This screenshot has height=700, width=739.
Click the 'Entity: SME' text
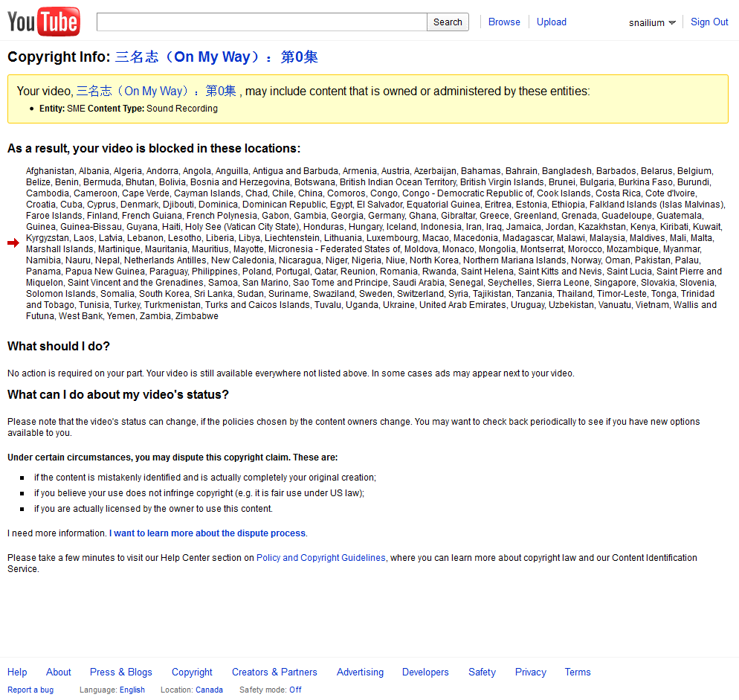click(x=62, y=109)
